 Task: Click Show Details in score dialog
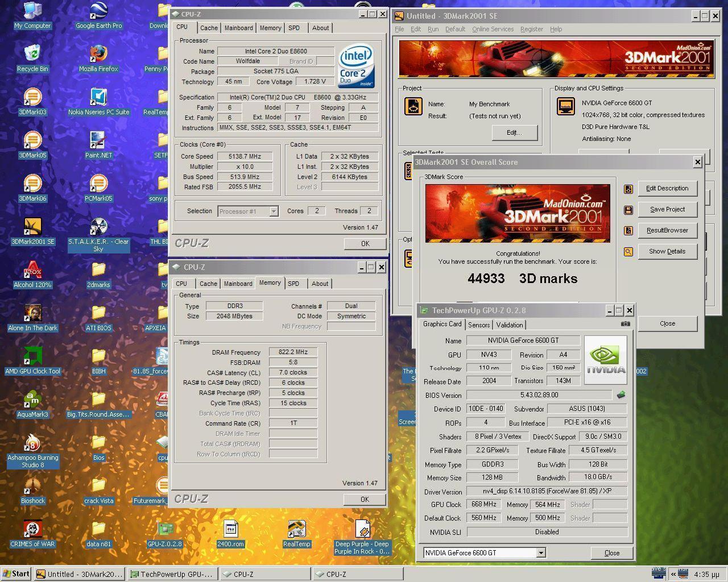[x=667, y=251]
